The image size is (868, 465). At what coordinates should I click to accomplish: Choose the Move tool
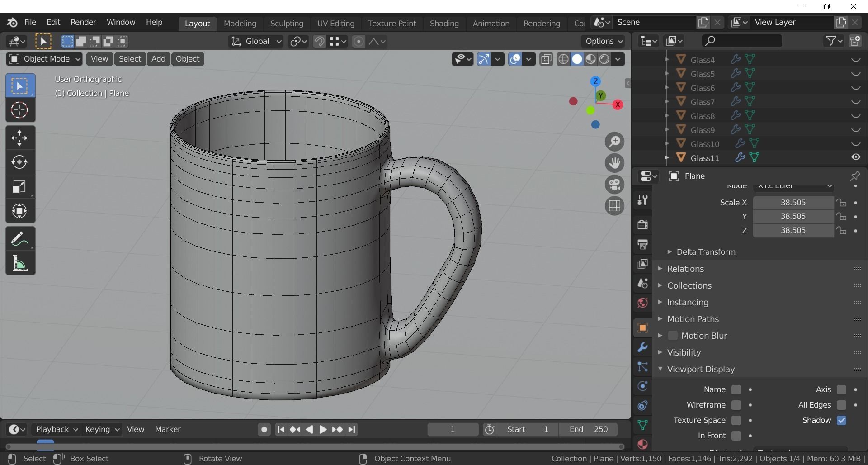tap(20, 138)
